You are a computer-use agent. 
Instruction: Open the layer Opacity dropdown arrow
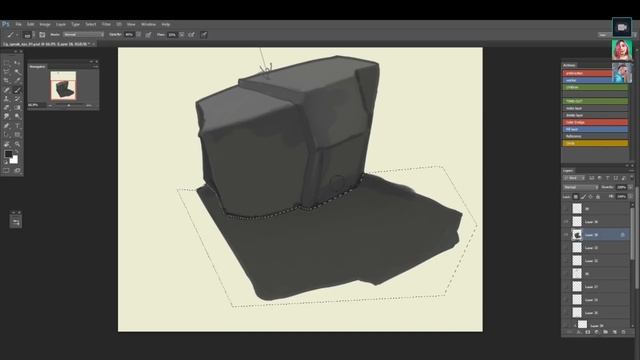click(630, 187)
